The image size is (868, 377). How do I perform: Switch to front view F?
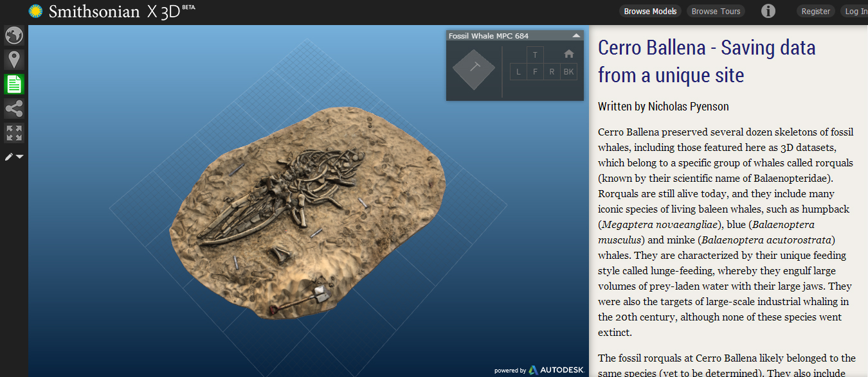pyautogui.click(x=535, y=72)
